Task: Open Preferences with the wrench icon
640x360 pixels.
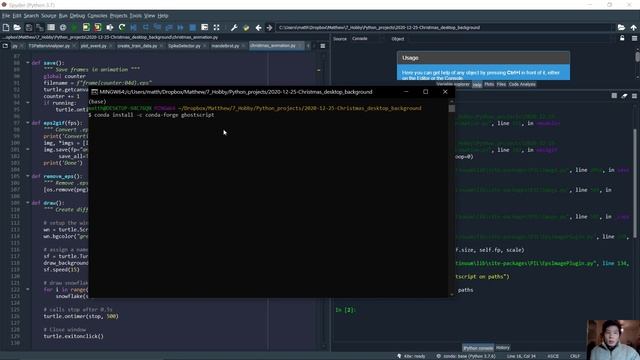Action: pos(234,27)
